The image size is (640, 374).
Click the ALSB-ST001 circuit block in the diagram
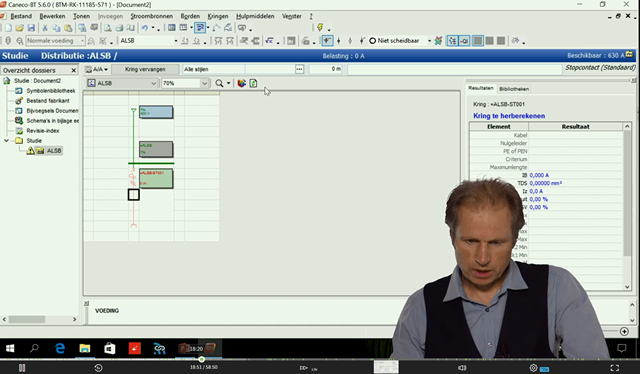point(156,178)
